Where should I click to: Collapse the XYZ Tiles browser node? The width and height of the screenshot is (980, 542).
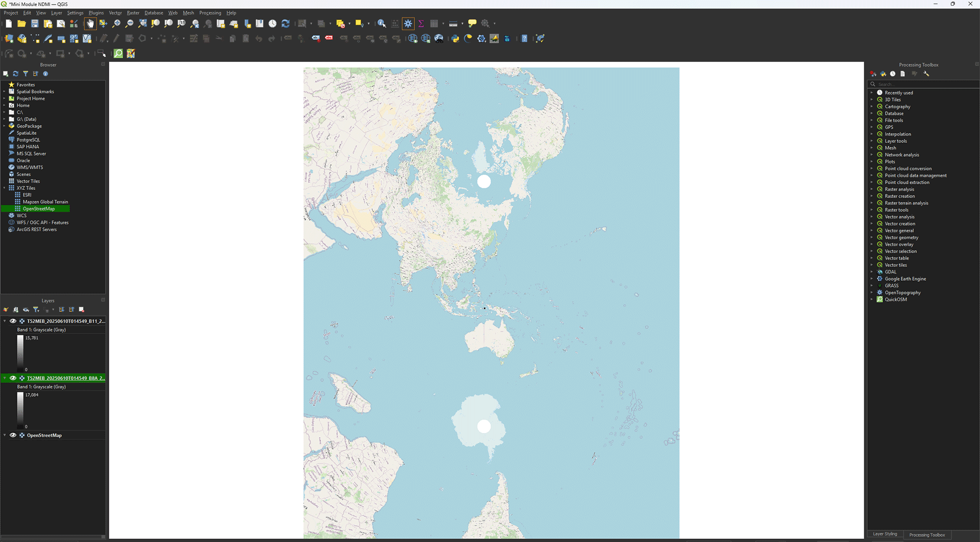coord(5,188)
